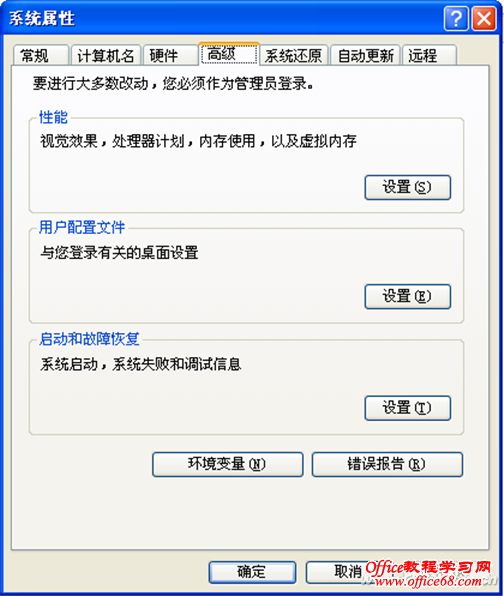Click the 环境变量(N) button

pyautogui.click(x=228, y=464)
